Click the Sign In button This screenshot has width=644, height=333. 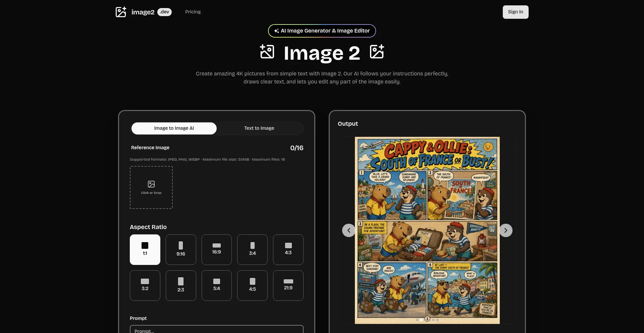pos(516,12)
